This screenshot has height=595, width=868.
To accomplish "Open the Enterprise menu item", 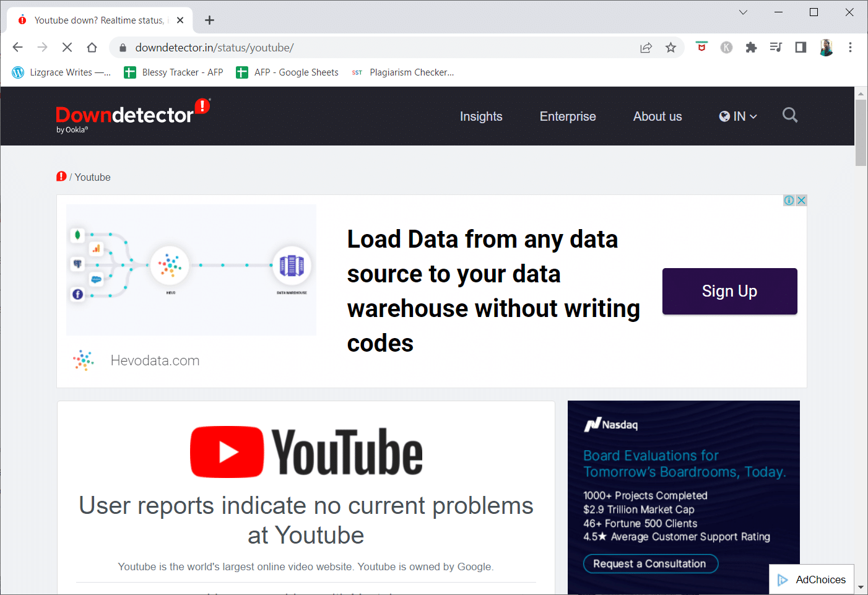I will 568,116.
